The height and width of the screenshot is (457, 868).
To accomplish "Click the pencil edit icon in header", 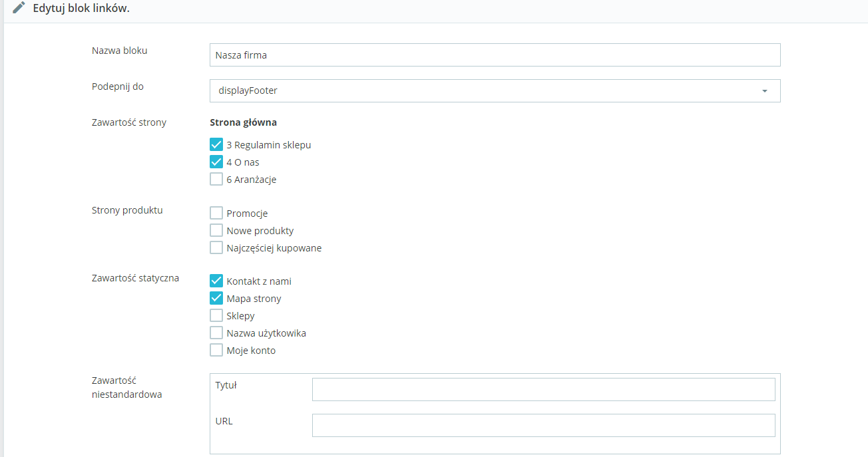I will (x=19, y=9).
